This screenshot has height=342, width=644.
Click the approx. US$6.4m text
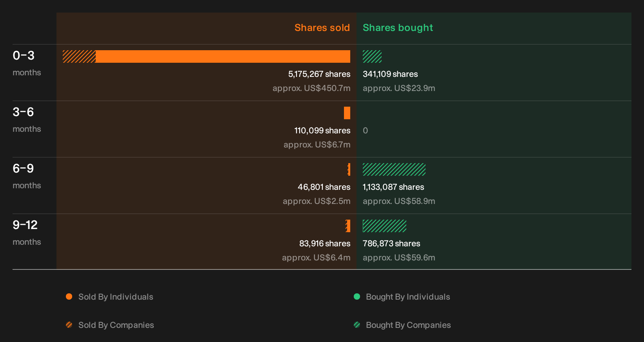click(316, 258)
